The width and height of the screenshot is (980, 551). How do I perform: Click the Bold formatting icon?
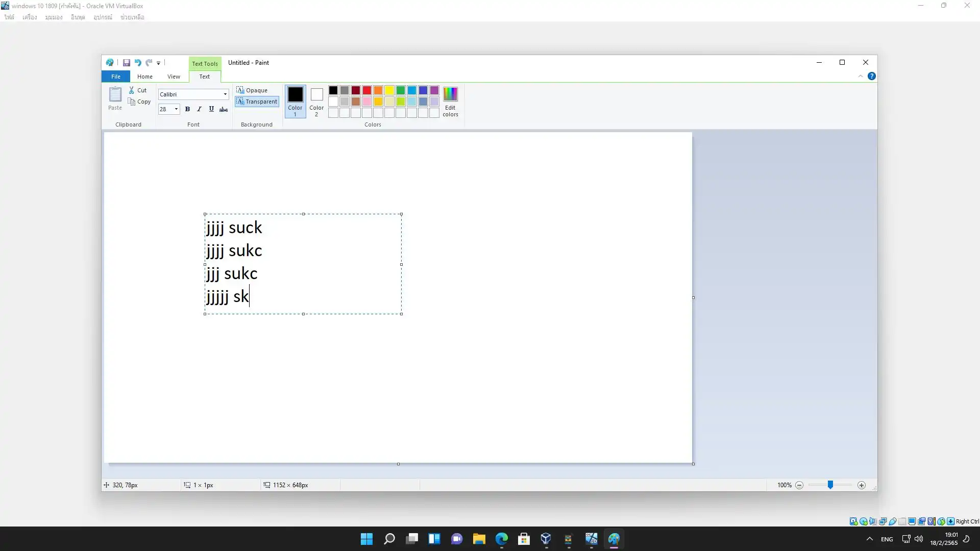(187, 109)
